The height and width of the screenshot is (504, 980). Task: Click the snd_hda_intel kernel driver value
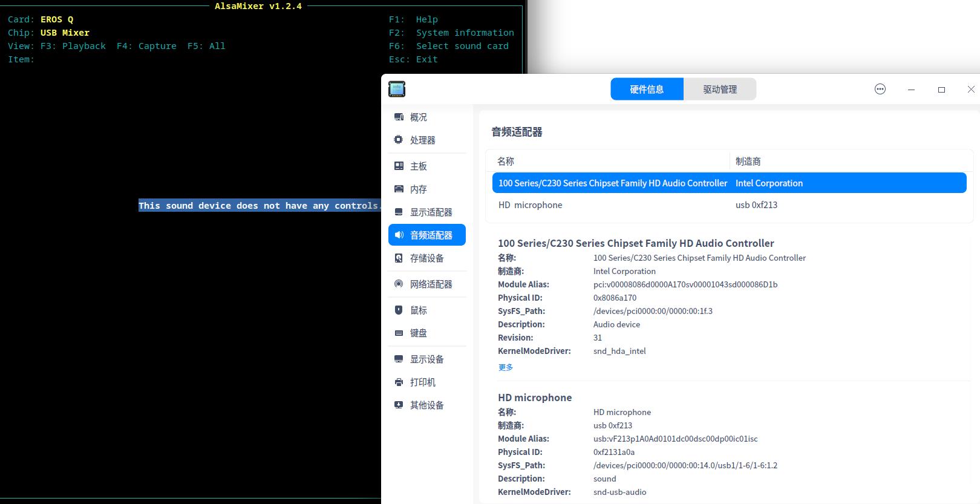619,351
